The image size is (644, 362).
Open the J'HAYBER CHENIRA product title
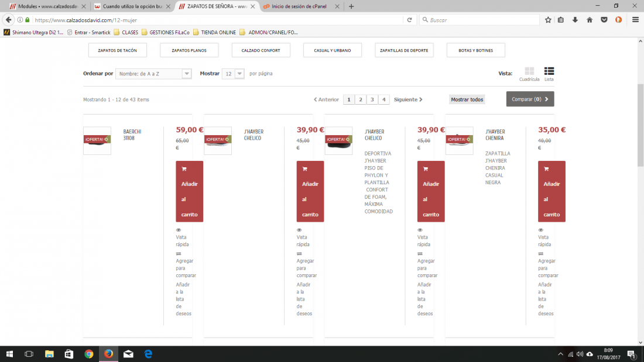[495, 135]
